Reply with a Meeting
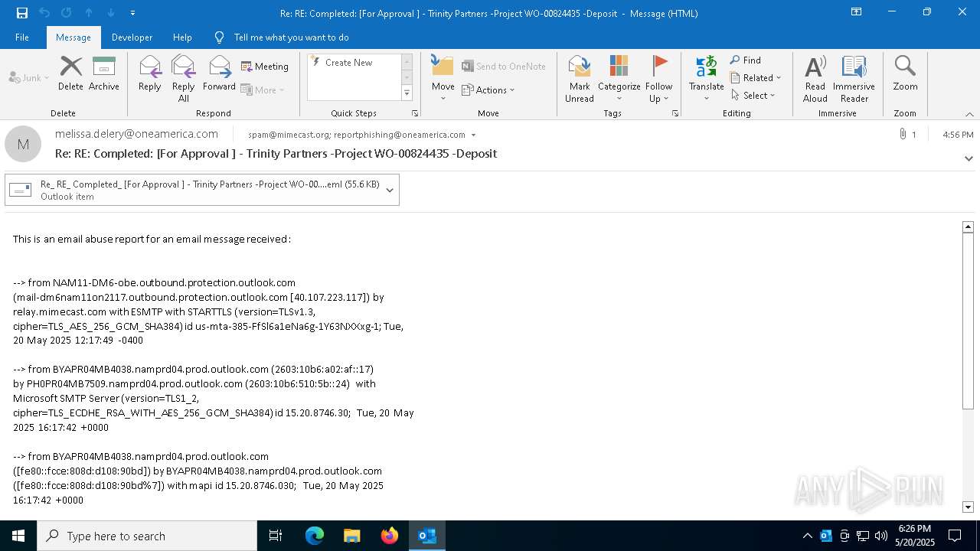 [x=265, y=67]
